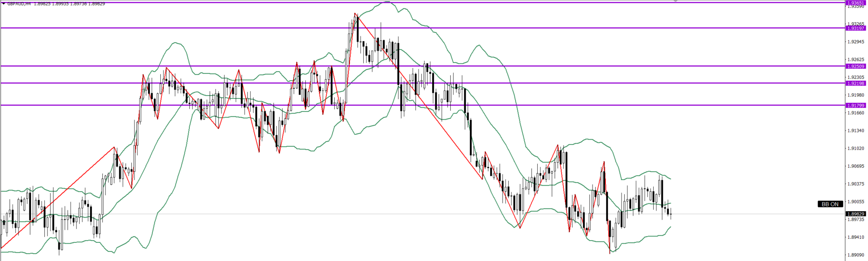The image size is (868, 261).
Task: Select the purple 1.93651 price label
Action: coord(856,3)
